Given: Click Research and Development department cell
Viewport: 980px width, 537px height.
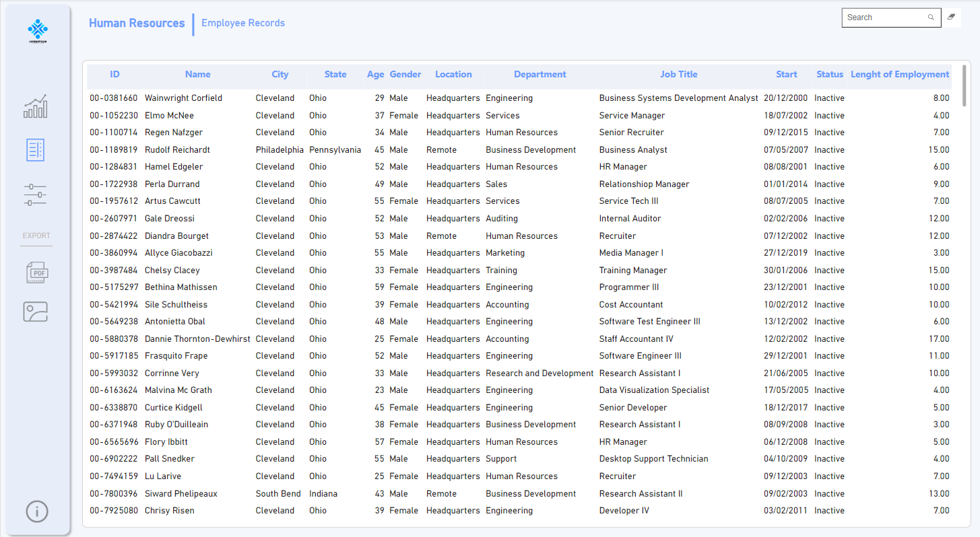Looking at the screenshot, I should [540, 373].
